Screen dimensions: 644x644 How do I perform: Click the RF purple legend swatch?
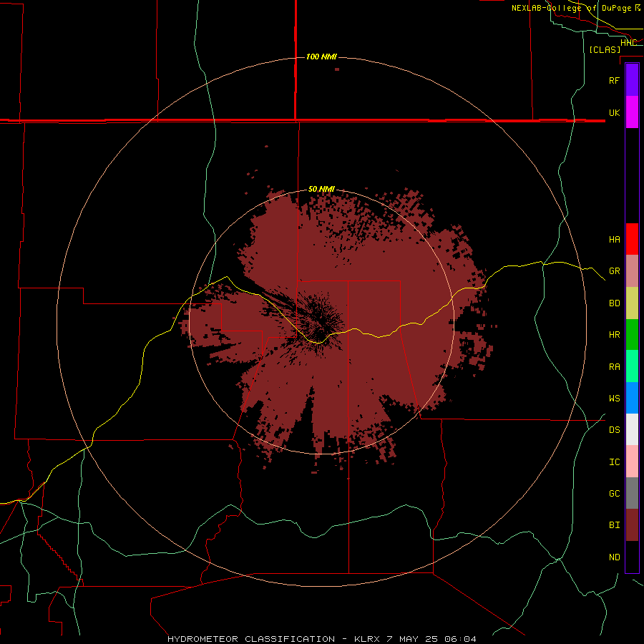pos(632,80)
